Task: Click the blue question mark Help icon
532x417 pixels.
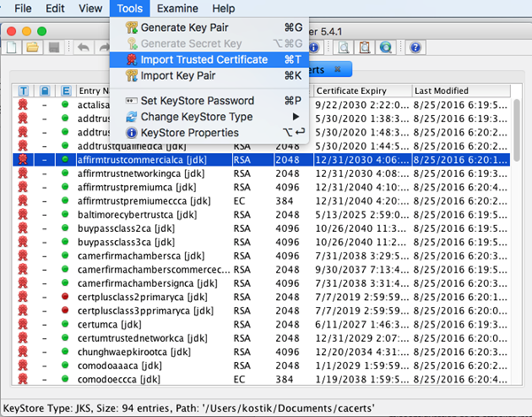Action: click(x=415, y=47)
